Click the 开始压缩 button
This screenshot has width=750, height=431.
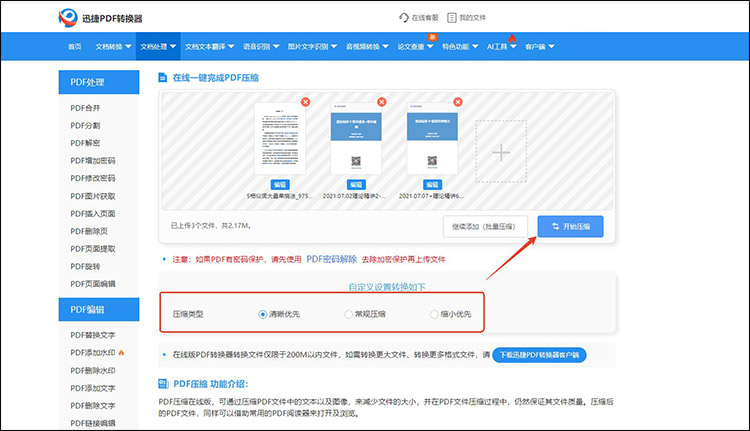[x=570, y=226]
